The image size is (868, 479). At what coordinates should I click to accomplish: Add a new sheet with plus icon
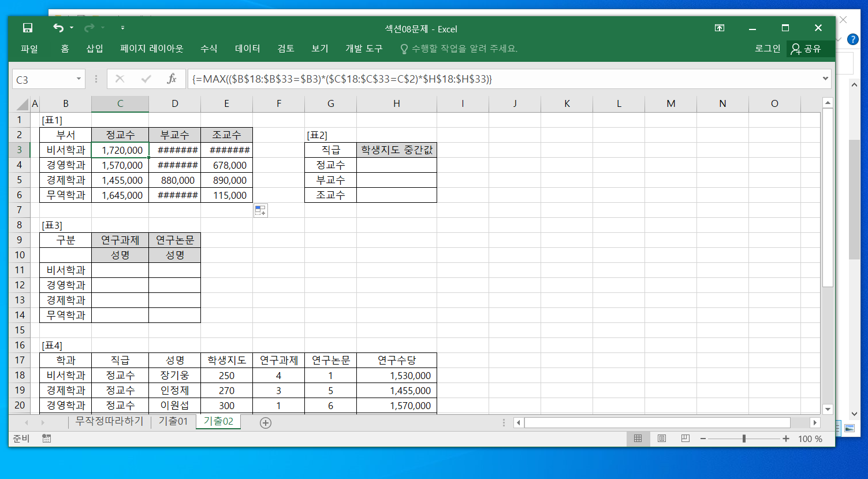[x=266, y=423]
